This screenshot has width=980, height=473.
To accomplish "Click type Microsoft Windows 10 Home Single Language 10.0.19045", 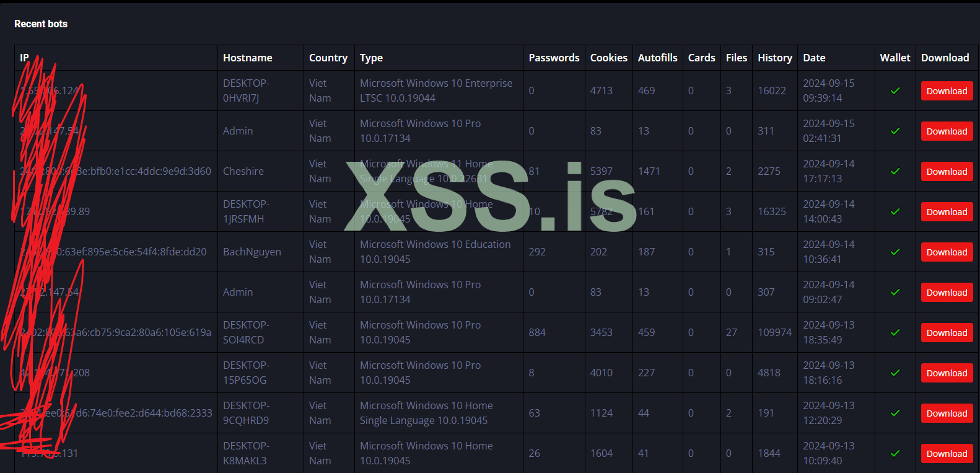I will point(426,413).
